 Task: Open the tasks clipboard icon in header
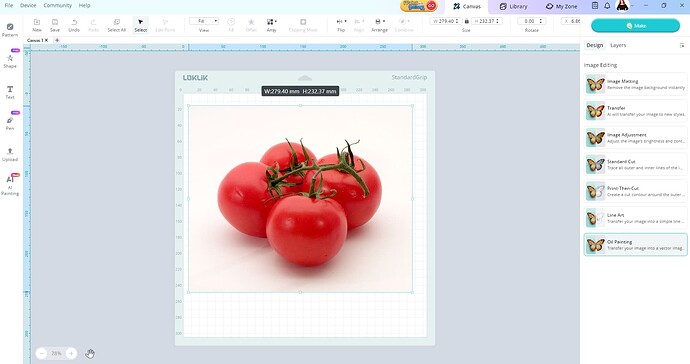click(595, 6)
